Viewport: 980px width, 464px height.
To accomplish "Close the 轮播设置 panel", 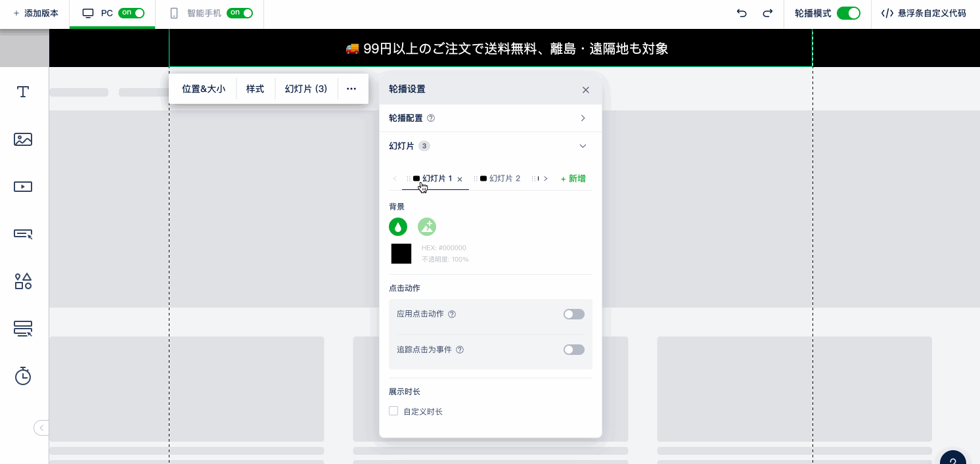I will point(586,89).
